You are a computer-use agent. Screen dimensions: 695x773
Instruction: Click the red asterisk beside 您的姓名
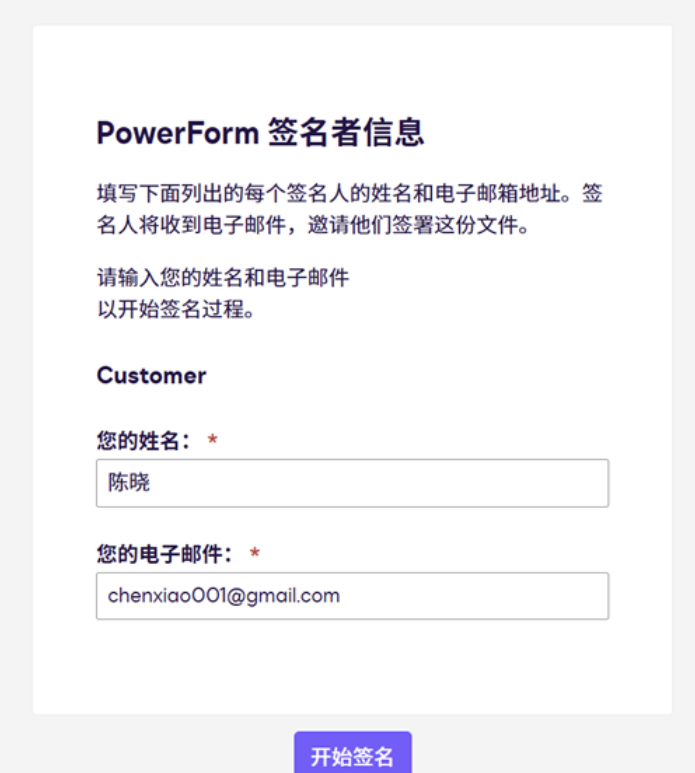click(213, 441)
